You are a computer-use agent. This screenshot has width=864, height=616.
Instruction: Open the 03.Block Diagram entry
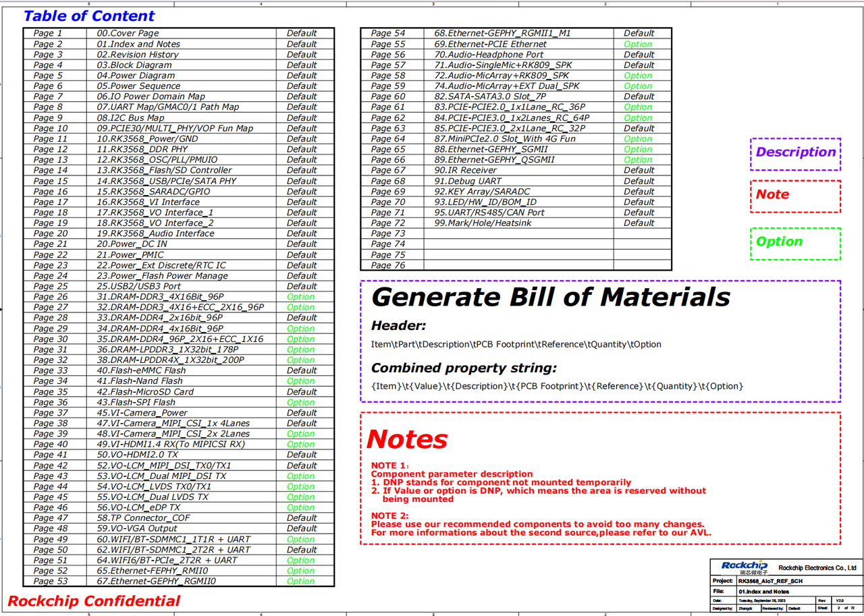tap(134, 65)
